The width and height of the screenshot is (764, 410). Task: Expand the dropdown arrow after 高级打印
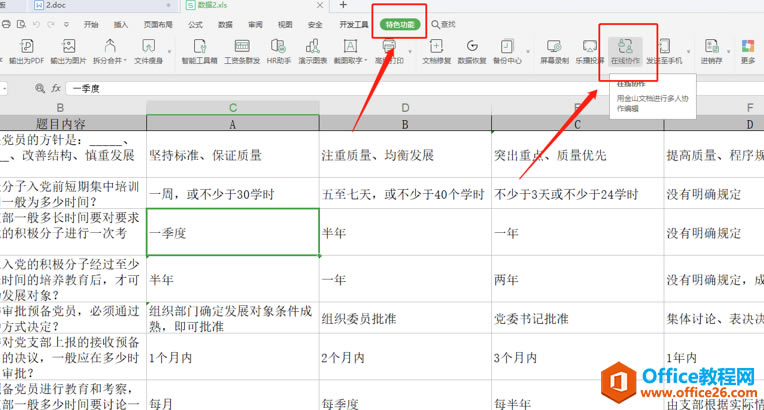[410, 51]
